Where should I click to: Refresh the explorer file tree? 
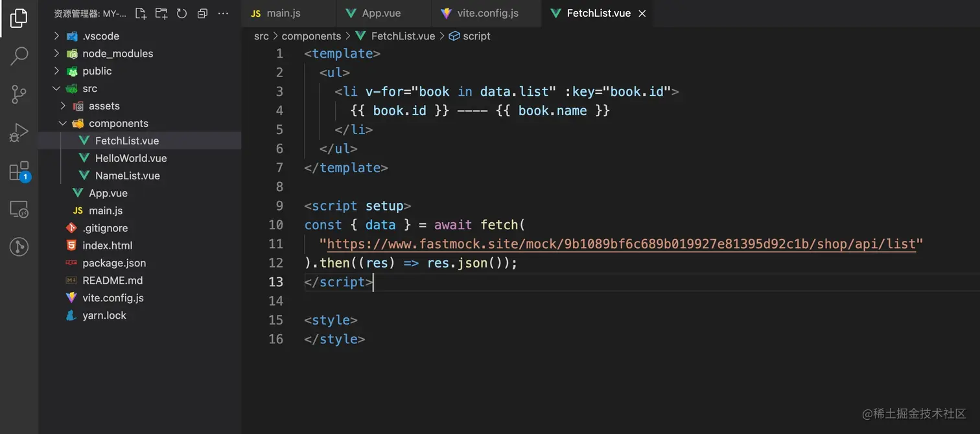coord(181,13)
